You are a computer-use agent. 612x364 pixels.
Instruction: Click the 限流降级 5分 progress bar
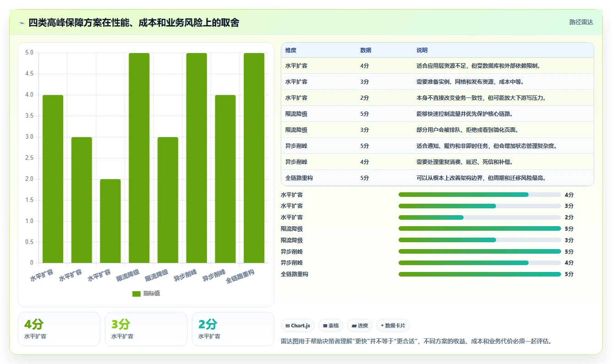click(x=480, y=228)
